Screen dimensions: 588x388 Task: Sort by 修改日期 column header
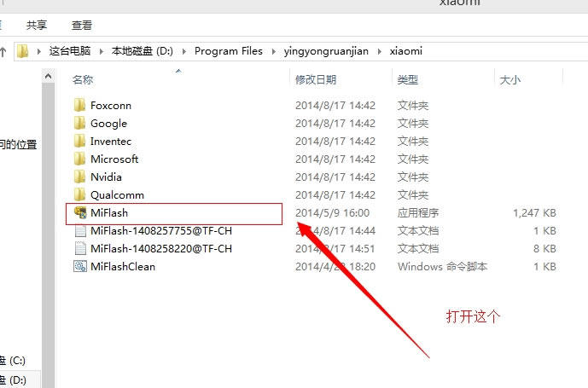[x=316, y=79]
